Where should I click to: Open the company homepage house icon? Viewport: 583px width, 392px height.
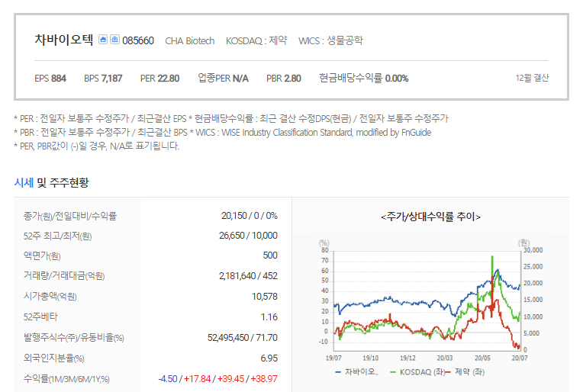click(103, 40)
